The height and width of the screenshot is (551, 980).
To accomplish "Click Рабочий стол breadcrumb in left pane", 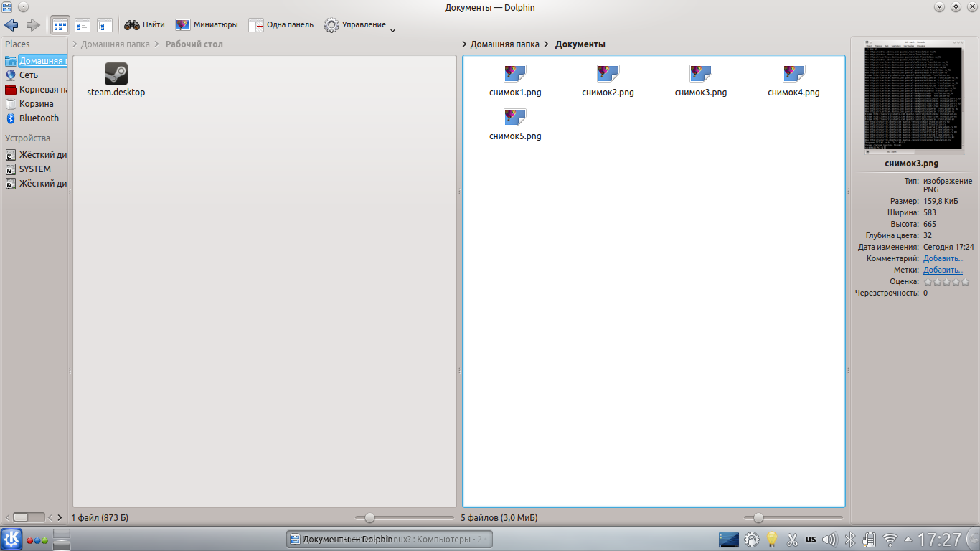I will [194, 44].
